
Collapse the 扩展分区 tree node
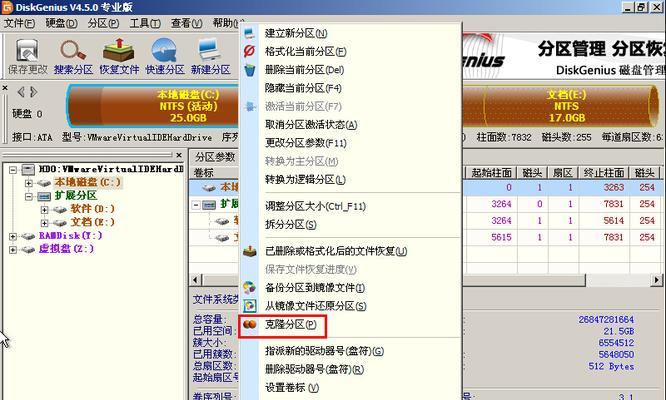click(x=28, y=196)
